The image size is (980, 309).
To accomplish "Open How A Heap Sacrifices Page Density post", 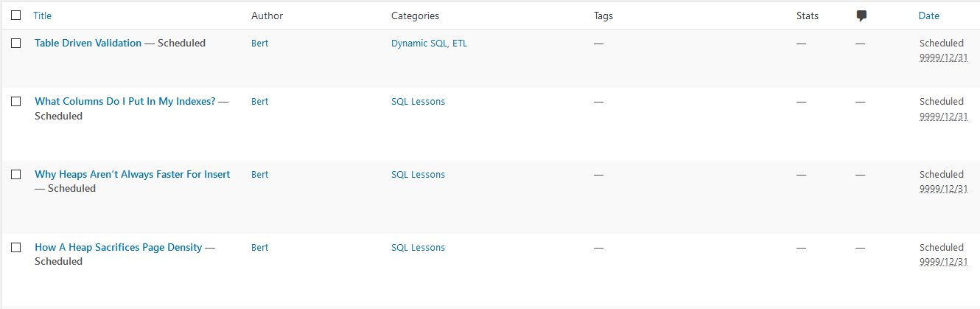I will point(118,248).
